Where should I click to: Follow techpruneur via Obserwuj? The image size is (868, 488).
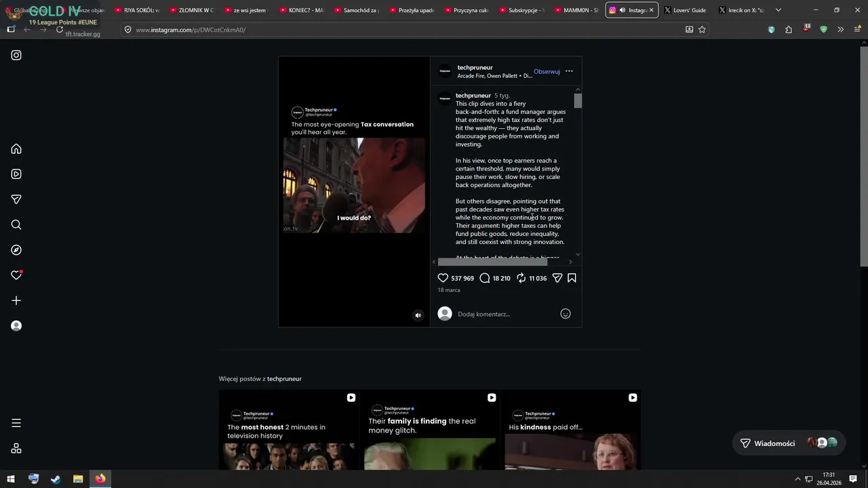click(547, 71)
